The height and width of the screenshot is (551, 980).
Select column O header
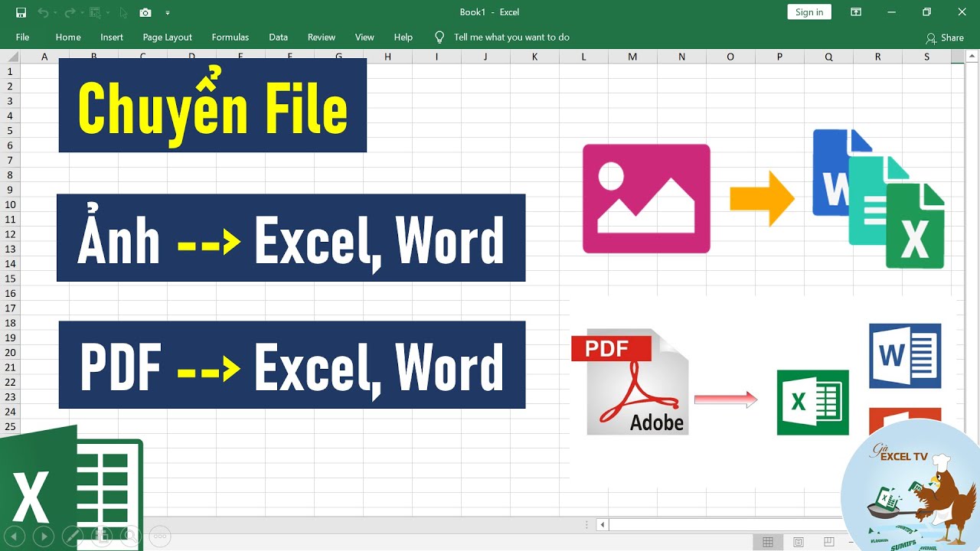tap(730, 57)
